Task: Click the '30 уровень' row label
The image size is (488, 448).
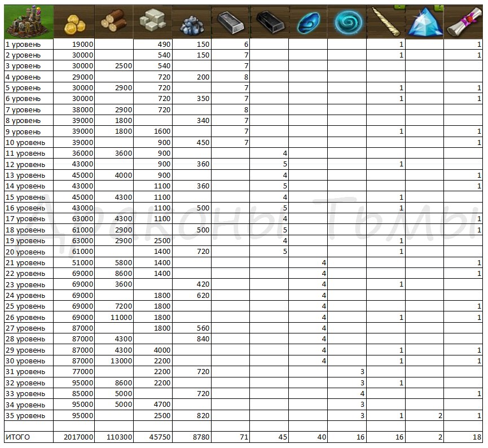Action: (25, 361)
